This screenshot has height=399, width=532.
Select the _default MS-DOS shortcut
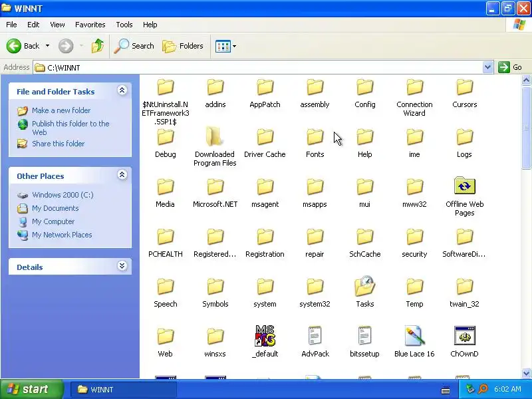tap(265, 341)
